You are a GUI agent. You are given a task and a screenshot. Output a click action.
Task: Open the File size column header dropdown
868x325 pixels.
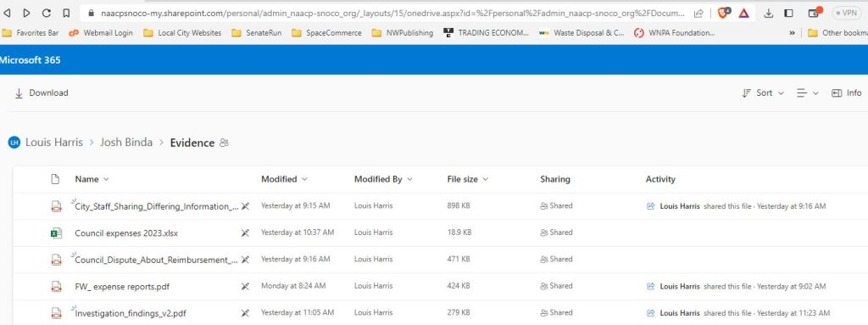(468, 179)
